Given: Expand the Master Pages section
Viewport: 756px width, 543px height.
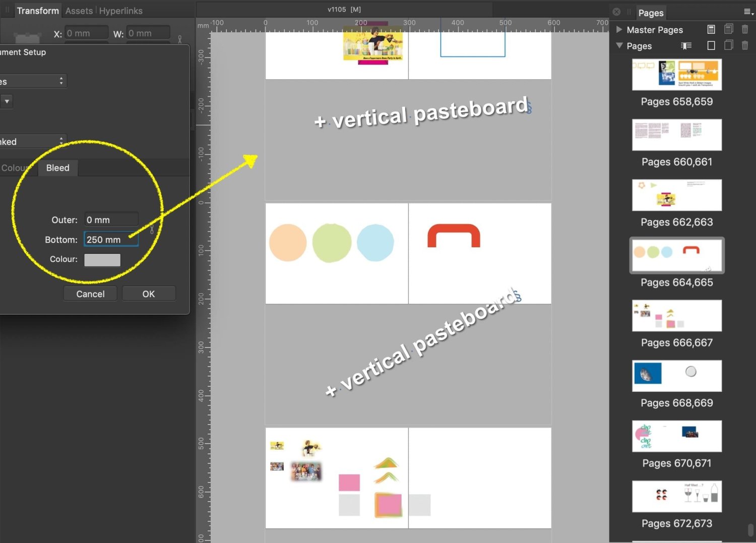Looking at the screenshot, I should pyautogui.click(x=619, y=30).
